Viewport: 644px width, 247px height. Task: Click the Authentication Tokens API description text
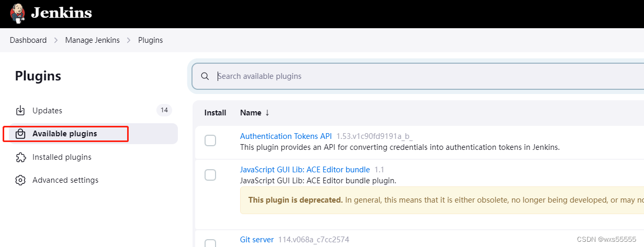point(400,147)
